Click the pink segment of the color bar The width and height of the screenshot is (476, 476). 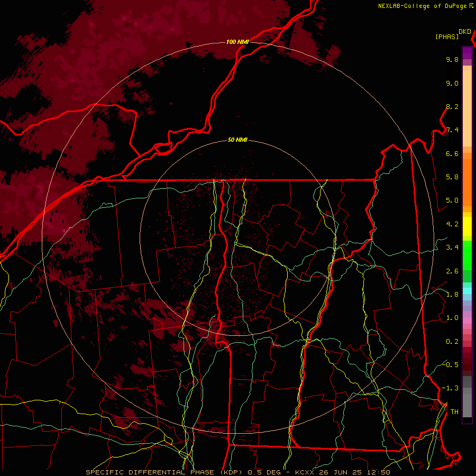[x=467, y=321]
